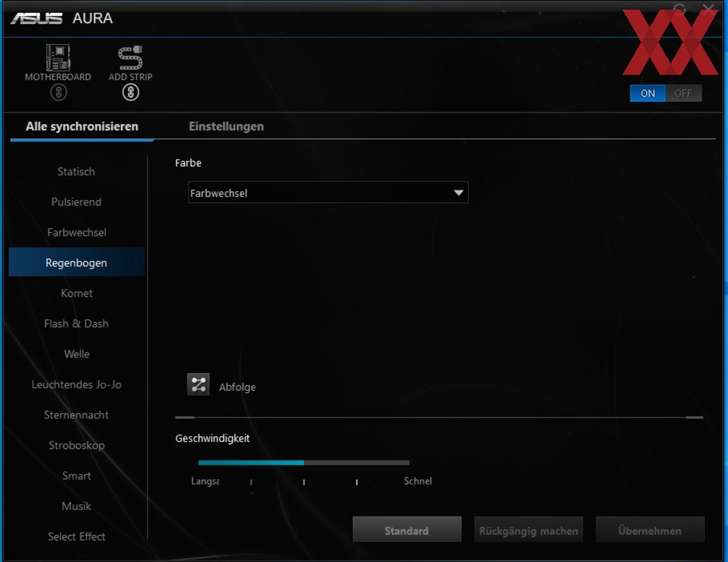
Task: Click the Geschwindigkeit speed slider track
Action: [304, 462]
